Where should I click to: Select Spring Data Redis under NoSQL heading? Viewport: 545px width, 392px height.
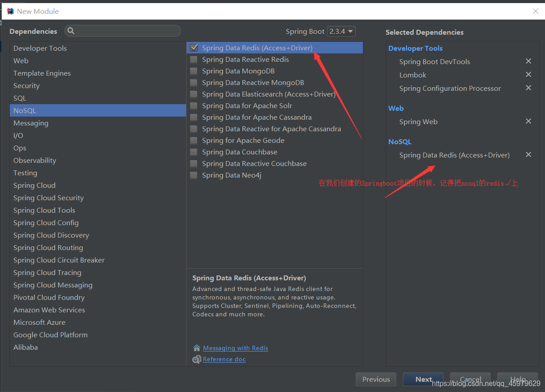(x=455, y=155)
